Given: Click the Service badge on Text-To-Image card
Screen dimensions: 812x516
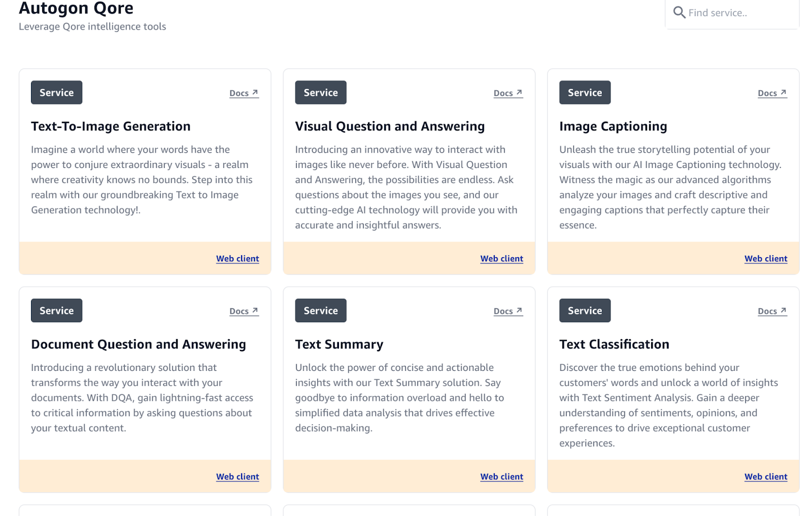Looking at the screenshot, I should click(x=56, y=92).
